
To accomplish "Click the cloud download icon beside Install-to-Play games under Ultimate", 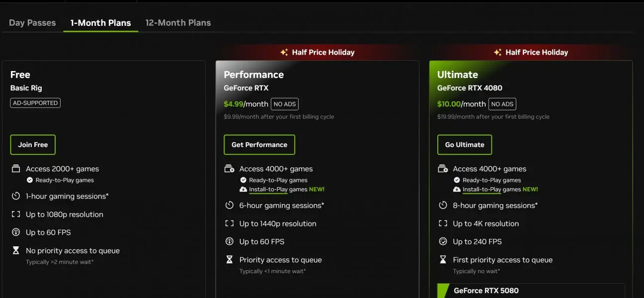I will [457, 189].
